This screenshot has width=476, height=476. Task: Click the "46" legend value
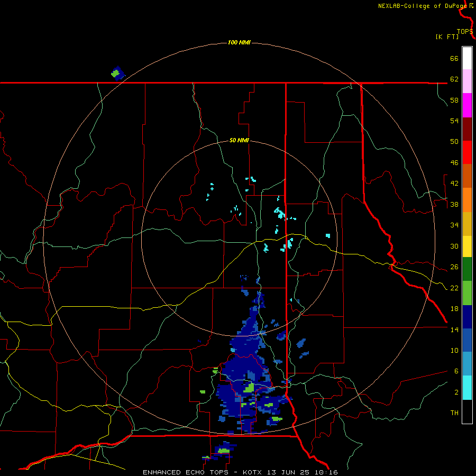[x=454, y=163]
